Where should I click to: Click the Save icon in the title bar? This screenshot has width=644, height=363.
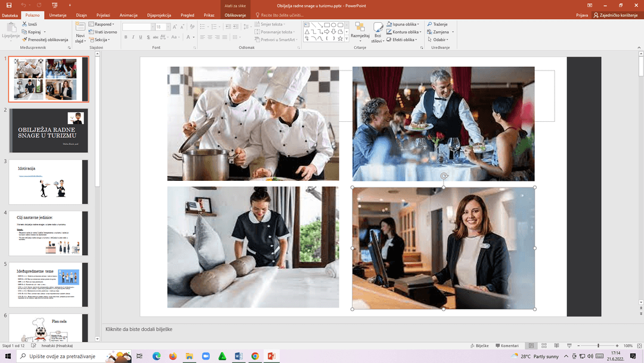(8, 5)
